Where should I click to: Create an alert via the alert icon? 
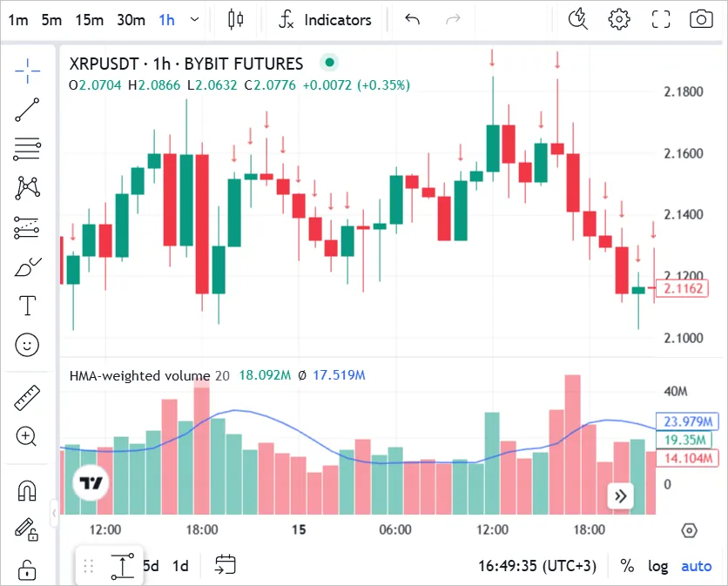577,18
